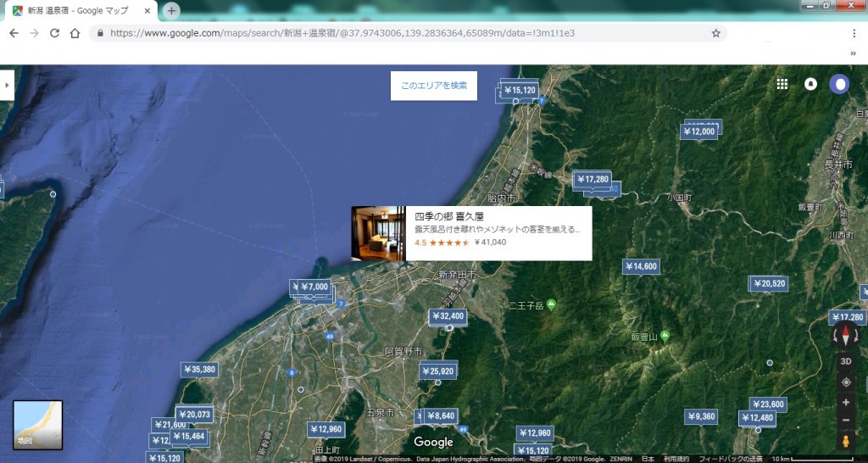
Task: Select the ¥8,640 price marker
Action: [x=441, y=416]
